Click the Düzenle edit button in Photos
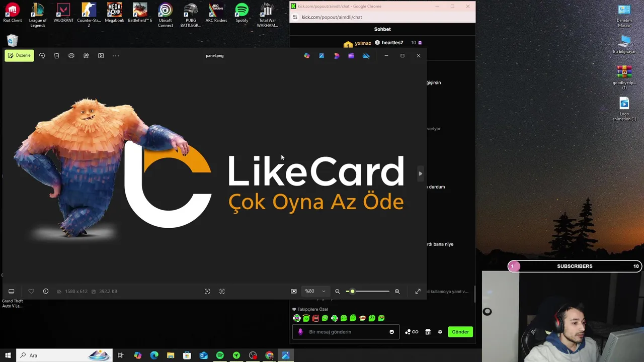 point(19,55)
